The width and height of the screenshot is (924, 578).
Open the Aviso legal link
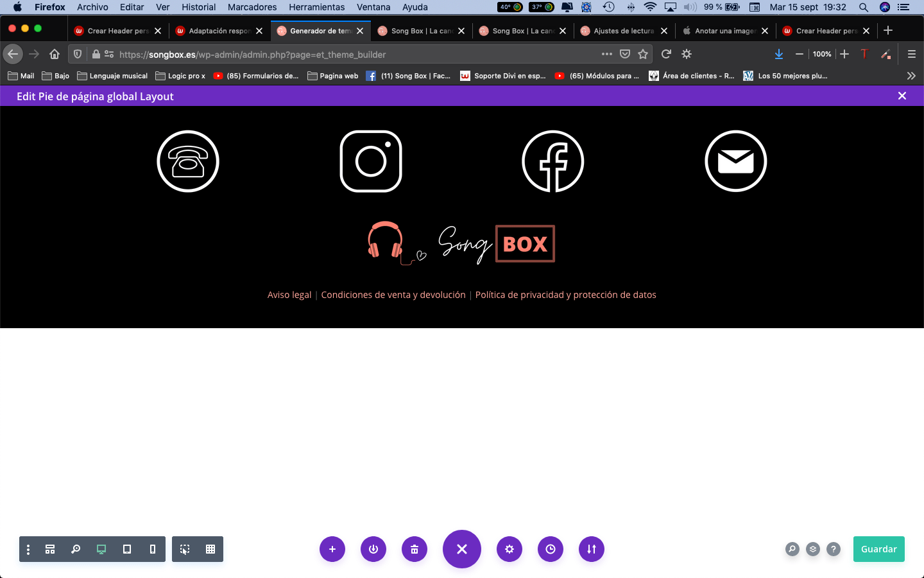pos(289,295)
